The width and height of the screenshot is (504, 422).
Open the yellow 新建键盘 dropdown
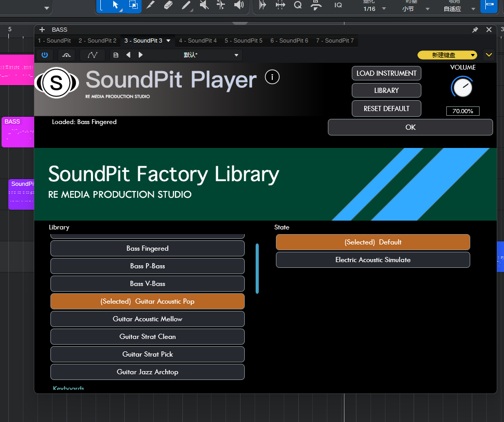[x=447, y=55]
